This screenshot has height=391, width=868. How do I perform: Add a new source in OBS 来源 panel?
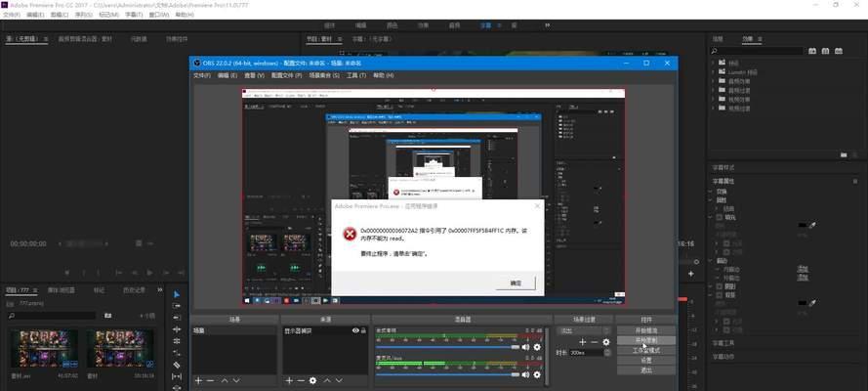pyautogui.click(x=289, y=380)
